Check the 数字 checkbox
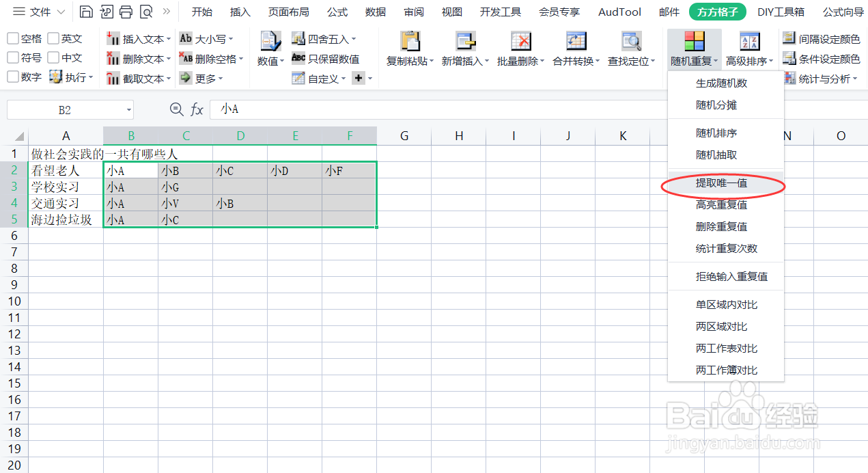Screen dimensions: 868x473 (12, 77)
